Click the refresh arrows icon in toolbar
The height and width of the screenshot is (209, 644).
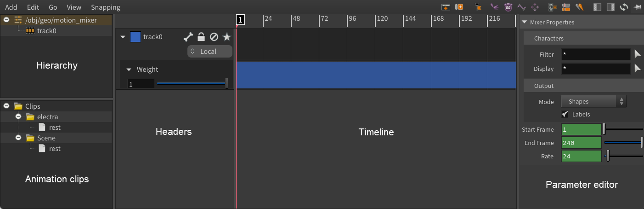[624, 7]
